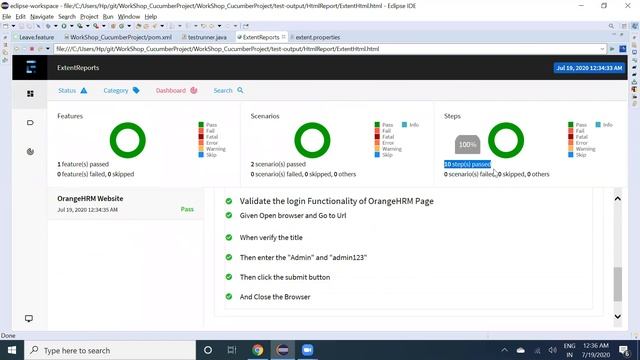Click the OneDrive cloud tray icon
Viewport: 640px width, 360px height.
click(521, 350)
